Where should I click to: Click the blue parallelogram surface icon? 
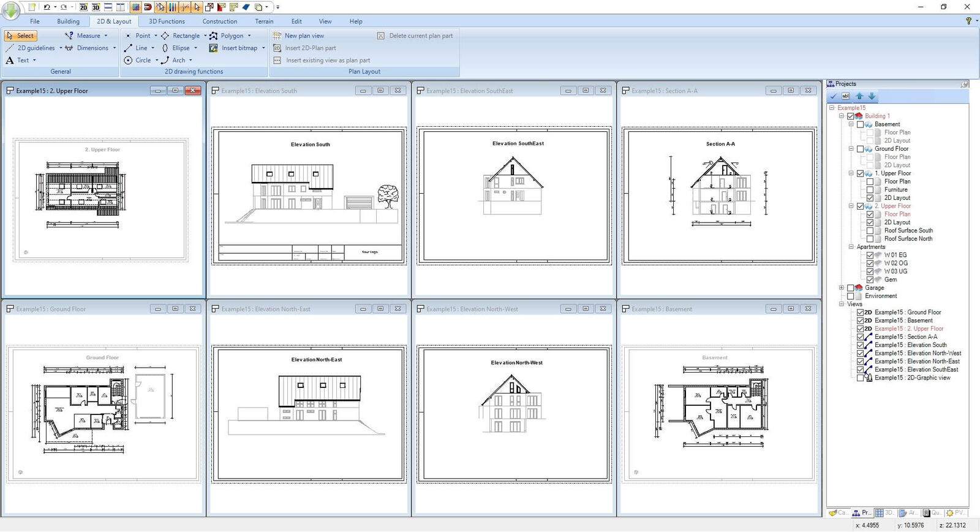[246, 7]
